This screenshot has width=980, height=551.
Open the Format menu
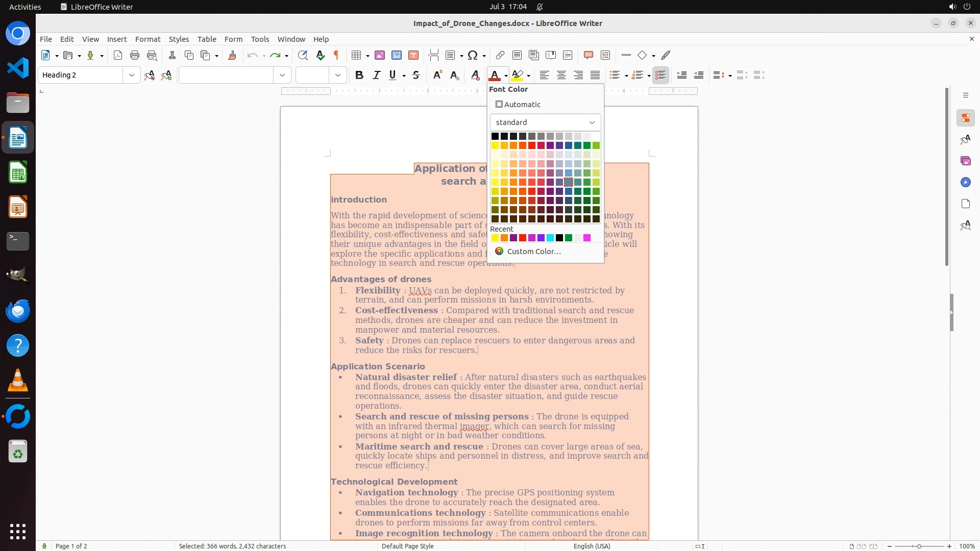pyautogui.click(x=148, y=39)
